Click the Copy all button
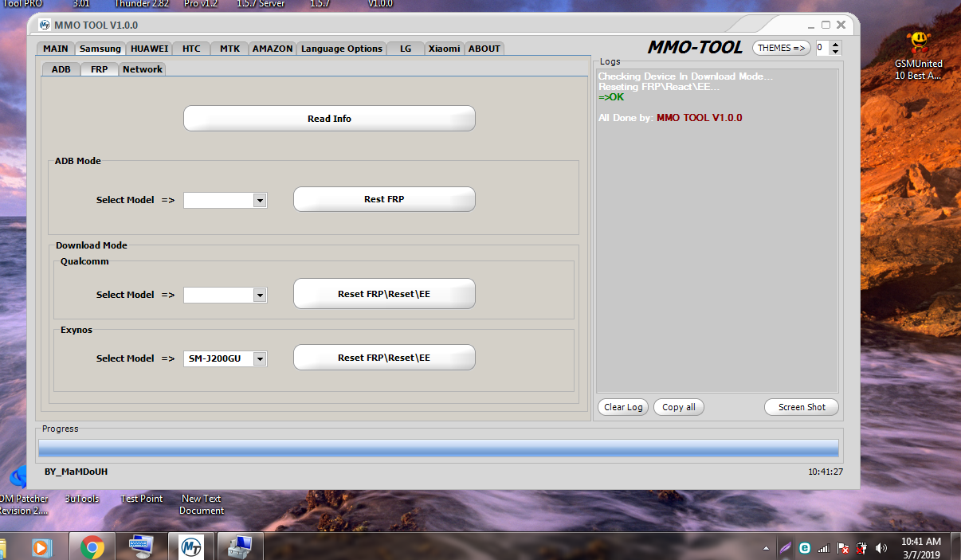This screenshot has width=961, height=560. [x=679, y=407]
